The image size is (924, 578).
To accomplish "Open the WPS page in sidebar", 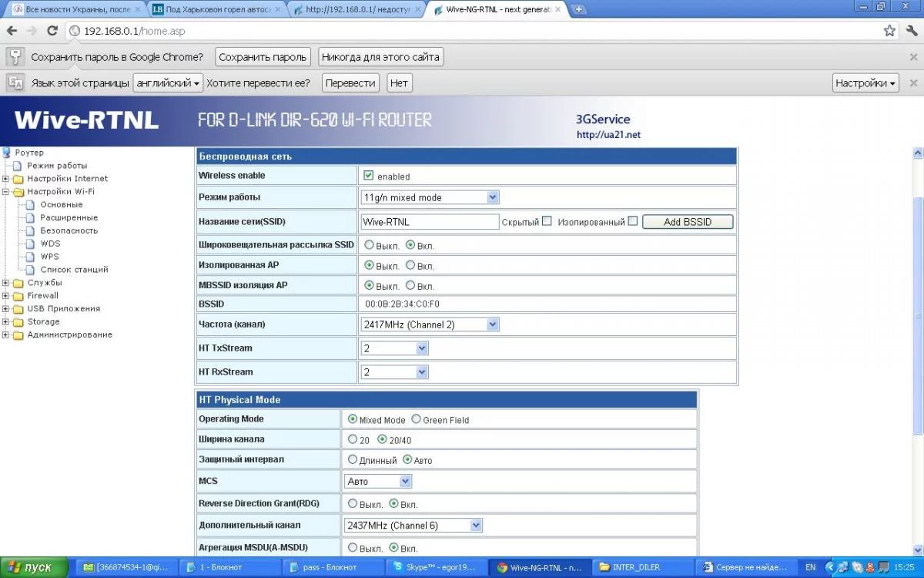I will click(49, 257).
